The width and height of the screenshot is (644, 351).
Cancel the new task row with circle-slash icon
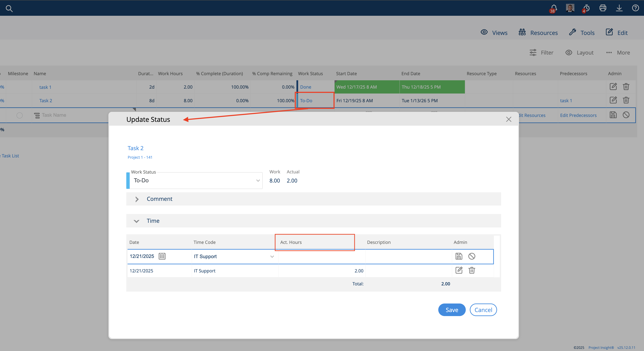tap(626, 115)
